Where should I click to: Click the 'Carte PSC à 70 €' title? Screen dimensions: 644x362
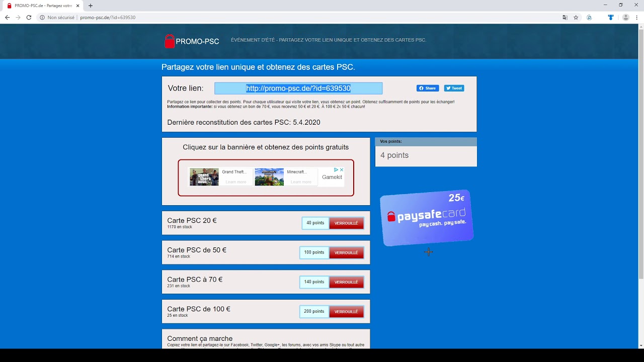pyautogui.click(x=195, y=280)
